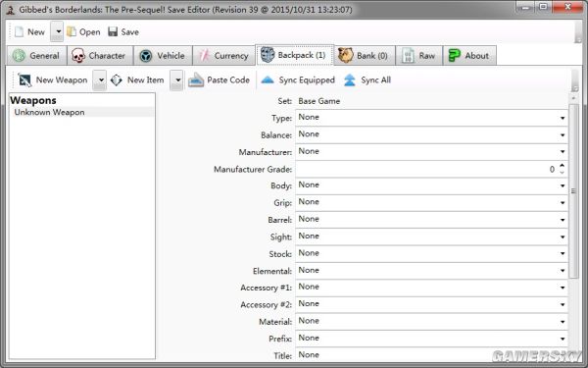This screenshot has width=588, height=368.
Task: Expand the New Item dropdown arrow
Action: click(x=177, y=80)
